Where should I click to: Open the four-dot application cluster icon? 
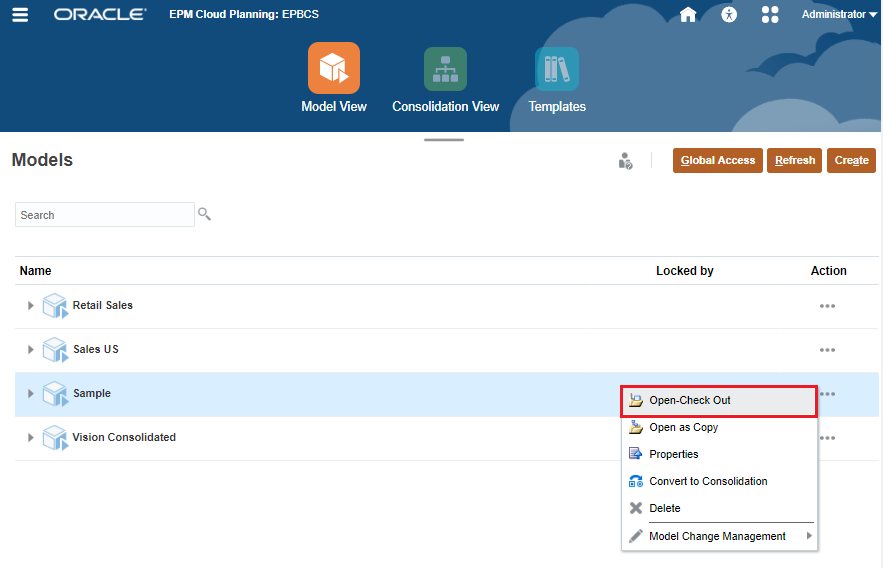770,14
